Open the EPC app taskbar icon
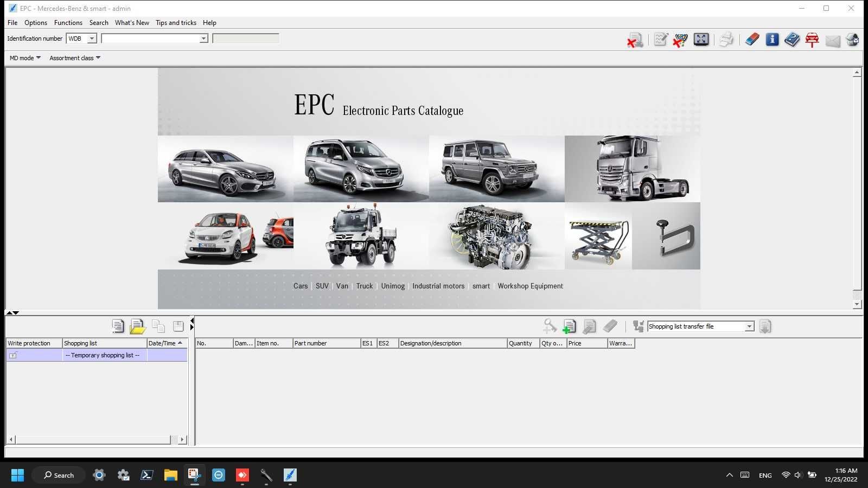Image resolution: width=868 pixels, height=488 pixels. click(290, 475)
